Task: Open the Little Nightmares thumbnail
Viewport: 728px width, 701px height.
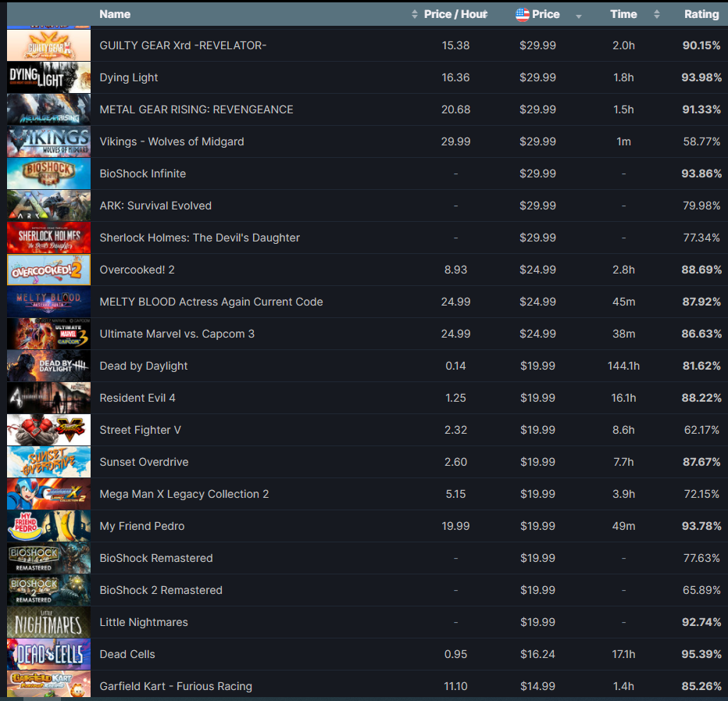Action: point(48,623)
